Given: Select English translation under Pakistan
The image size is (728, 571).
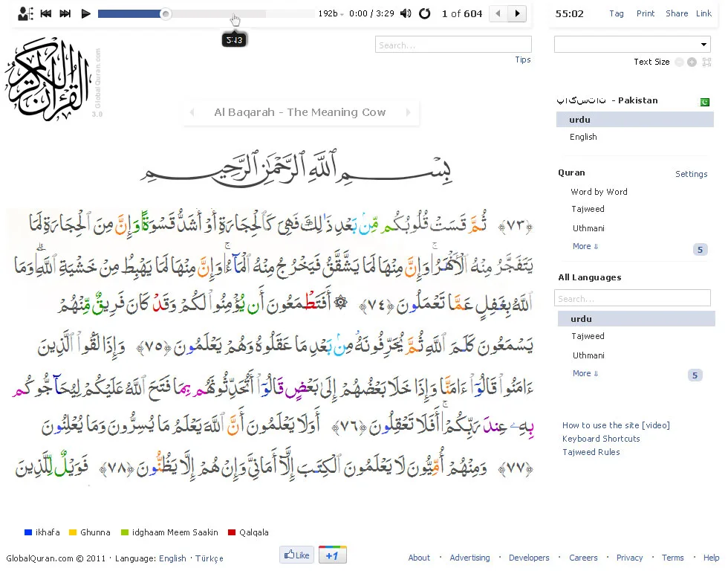Looking at the screenshot, I should tap(583, 137).
